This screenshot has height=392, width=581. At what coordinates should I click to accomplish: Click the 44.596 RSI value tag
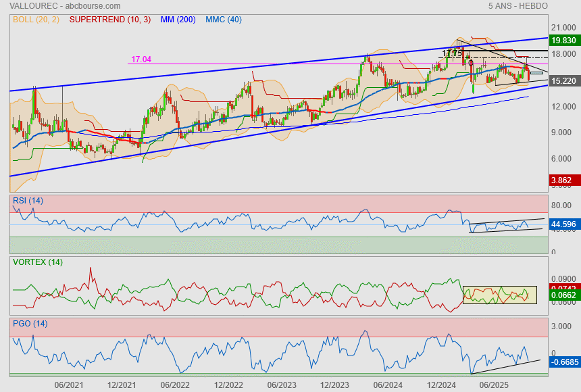click(563, 223)
